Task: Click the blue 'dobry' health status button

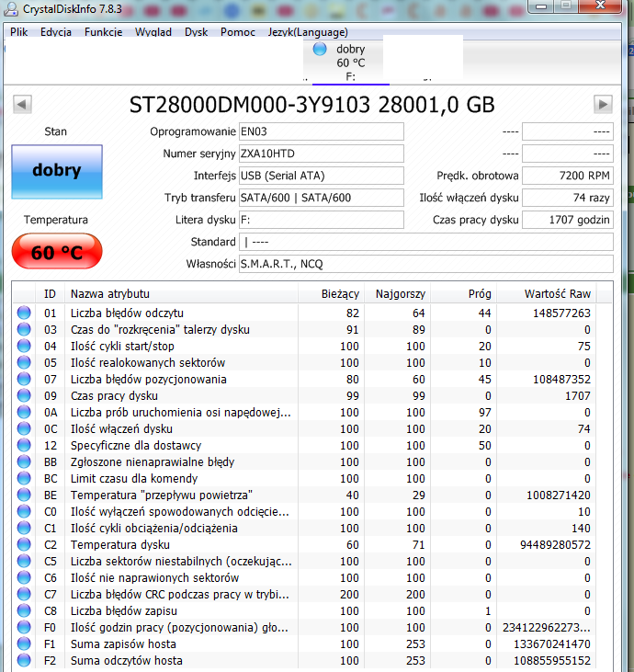Action: 57,172
